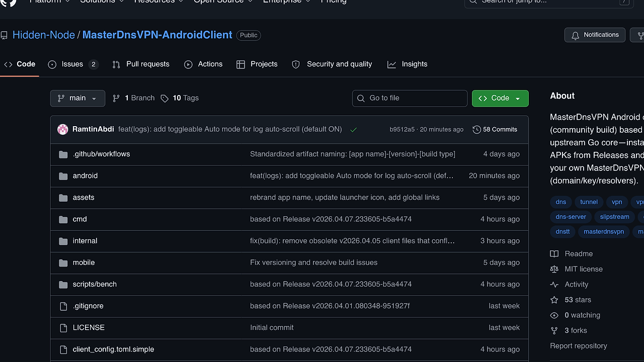Open the scripts/bench folder
Image resolution: width=644 pixels, height=362 pixels.
95,284
